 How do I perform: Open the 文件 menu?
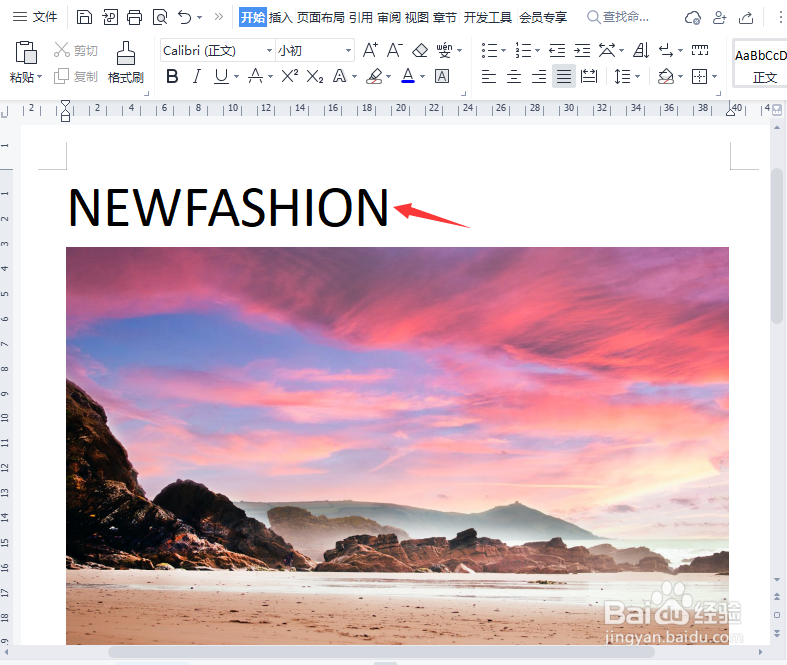pos(35,17)
